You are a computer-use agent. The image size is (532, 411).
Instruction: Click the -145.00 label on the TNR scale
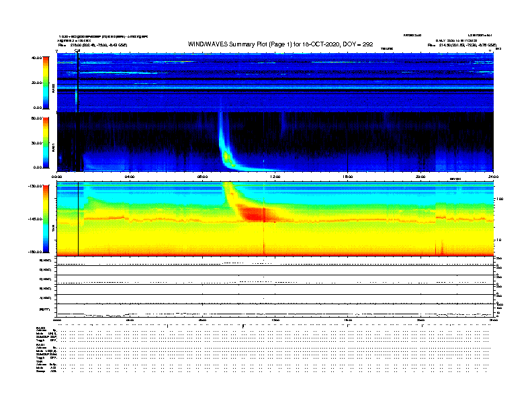pos(36,219)
